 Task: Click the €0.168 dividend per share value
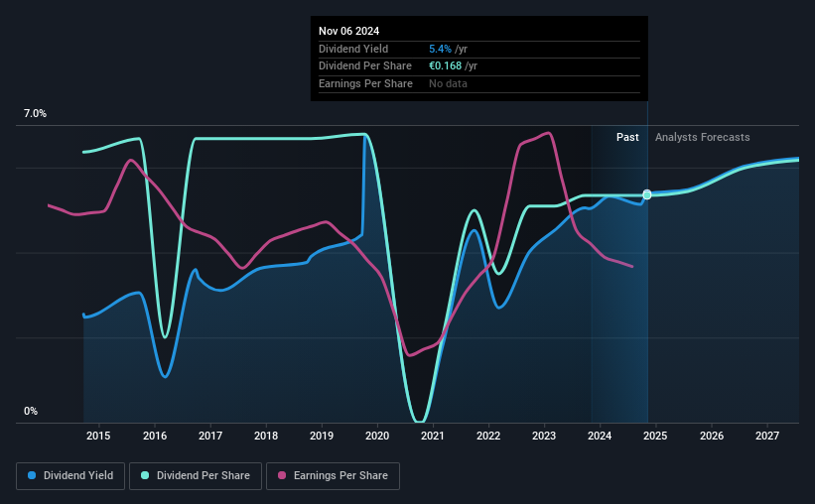(x=446, y=66)
